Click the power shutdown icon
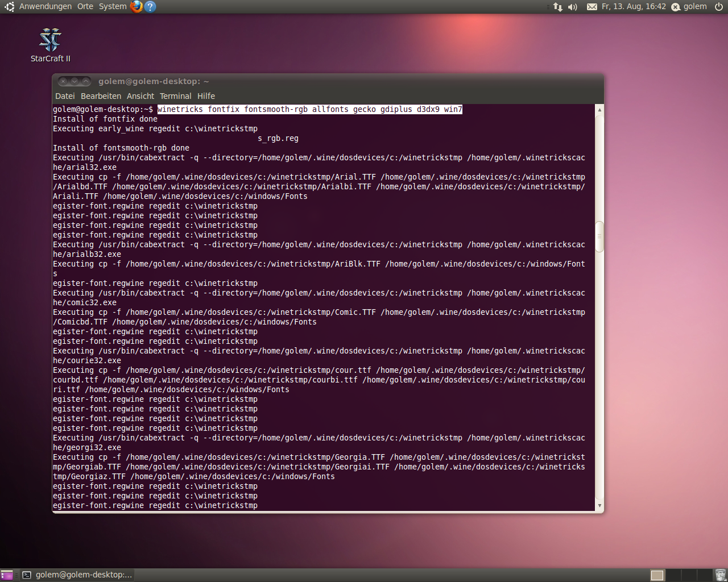The image size is (728, 582). (719, 7)
